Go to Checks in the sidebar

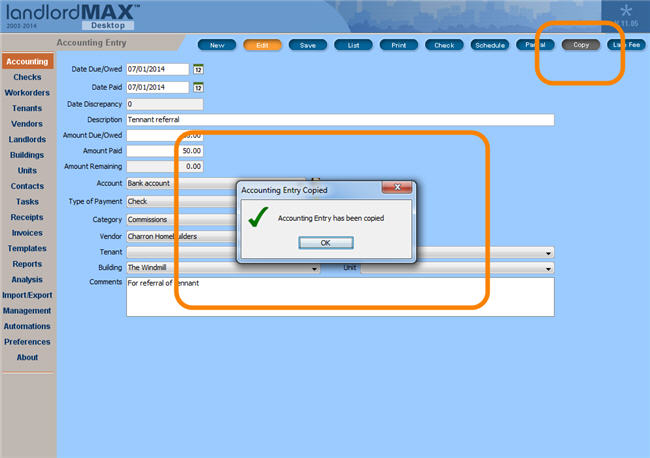point(27,77)
